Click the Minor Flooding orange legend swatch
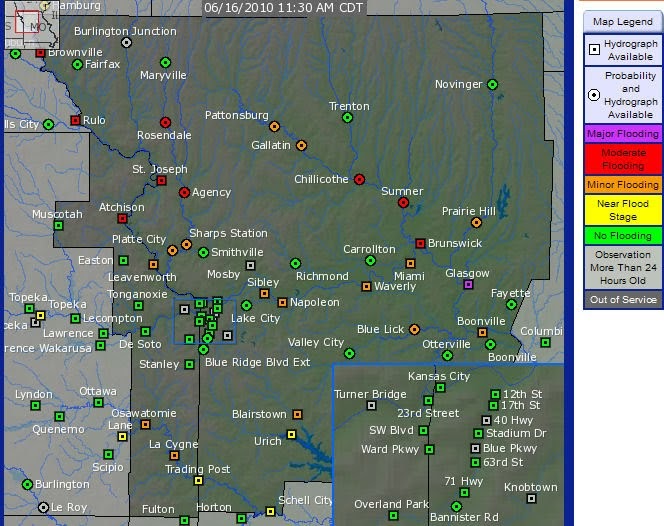 623,185
